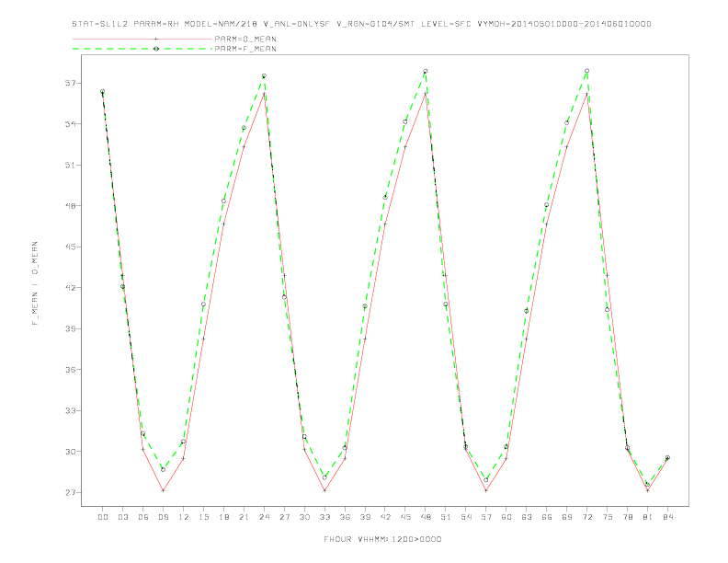Screen dimensions: 728x563
Task: Click forecast hour 21 on horizontal axis
Action: point(244,517)
